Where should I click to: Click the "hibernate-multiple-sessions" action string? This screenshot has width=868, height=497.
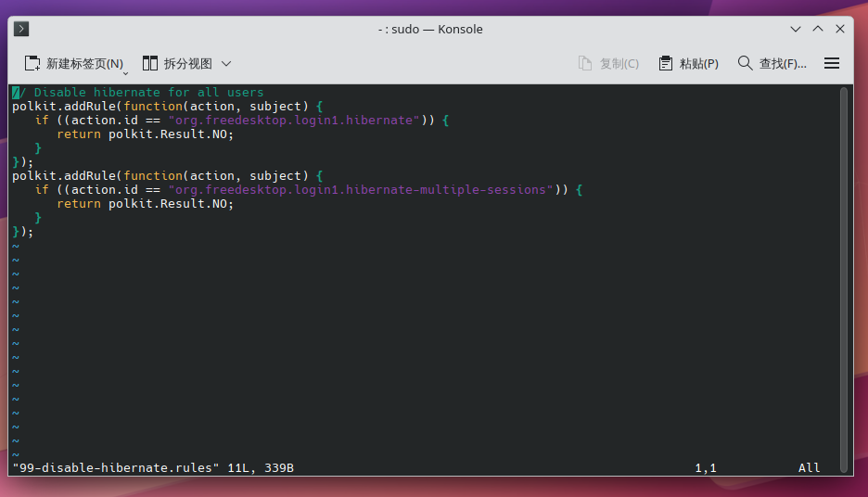pos(361,190)
